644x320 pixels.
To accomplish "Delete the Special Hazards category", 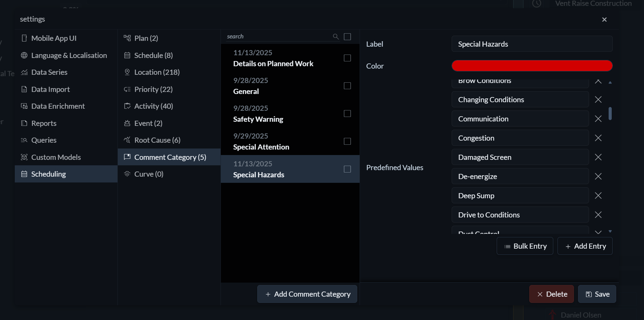I will (552, 294).
